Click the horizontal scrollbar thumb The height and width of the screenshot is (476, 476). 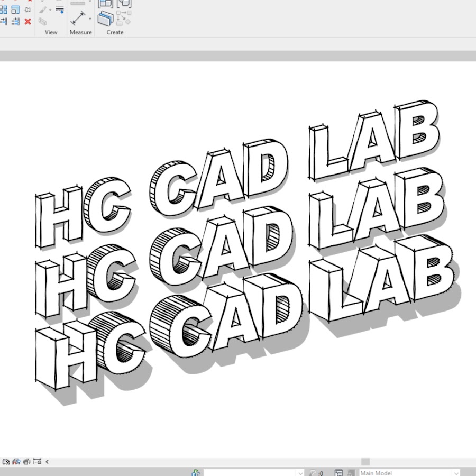pyautogui.click(x=365, y=462)
